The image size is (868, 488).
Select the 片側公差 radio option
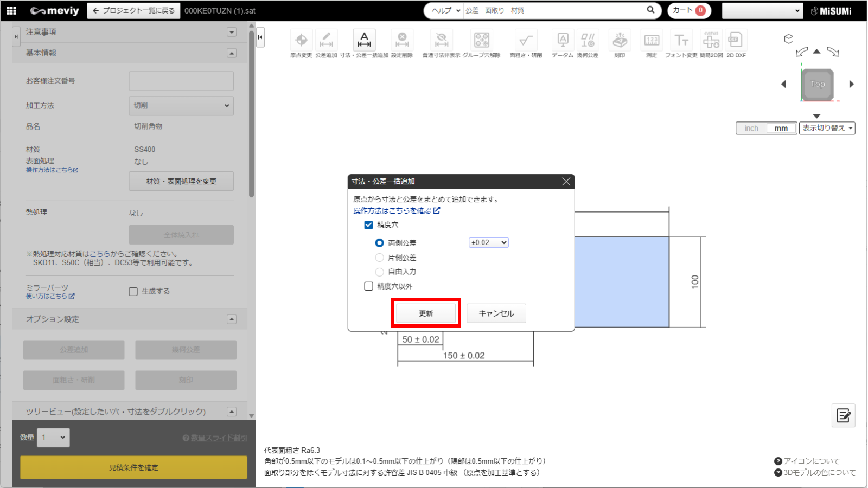click(x=380, y=258)
